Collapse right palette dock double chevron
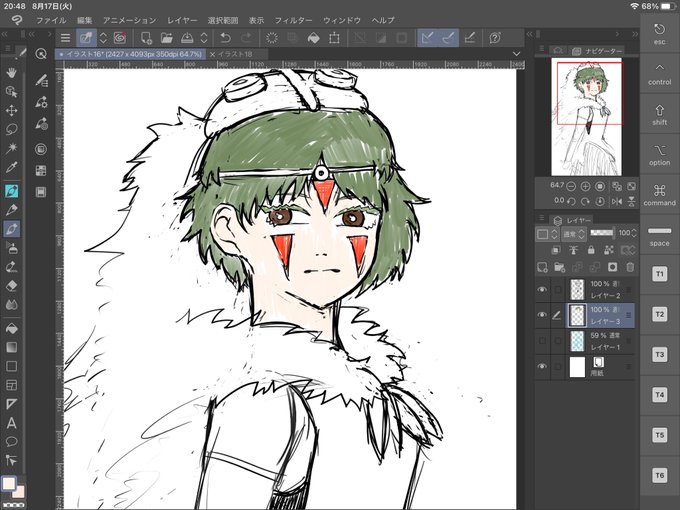This screenshot has height=510, width=680. point(635,34)
